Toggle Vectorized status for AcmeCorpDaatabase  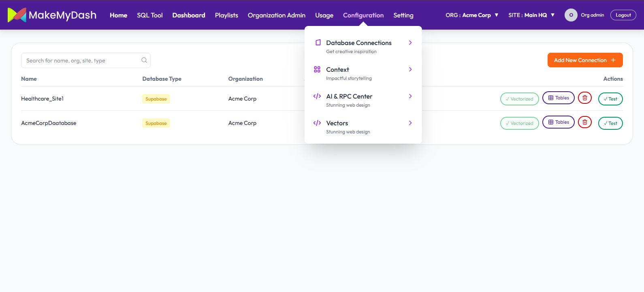coord(519,123)
